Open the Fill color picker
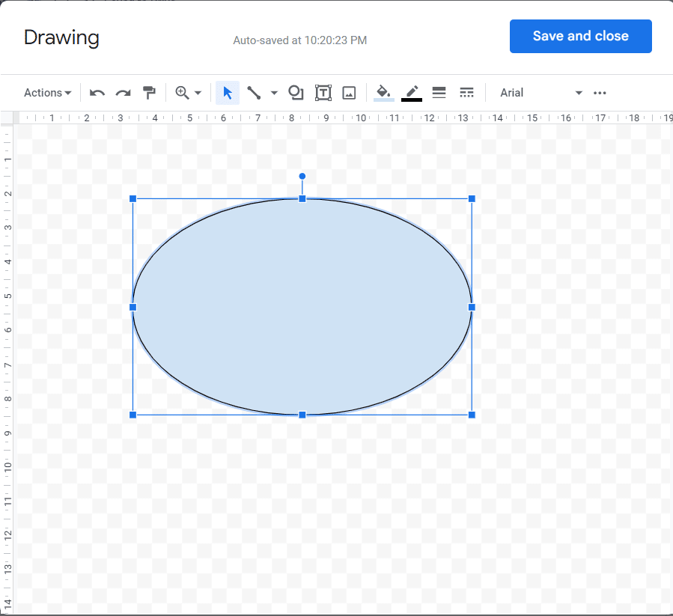This screenshot has width=673, height=616. point(384,93)
